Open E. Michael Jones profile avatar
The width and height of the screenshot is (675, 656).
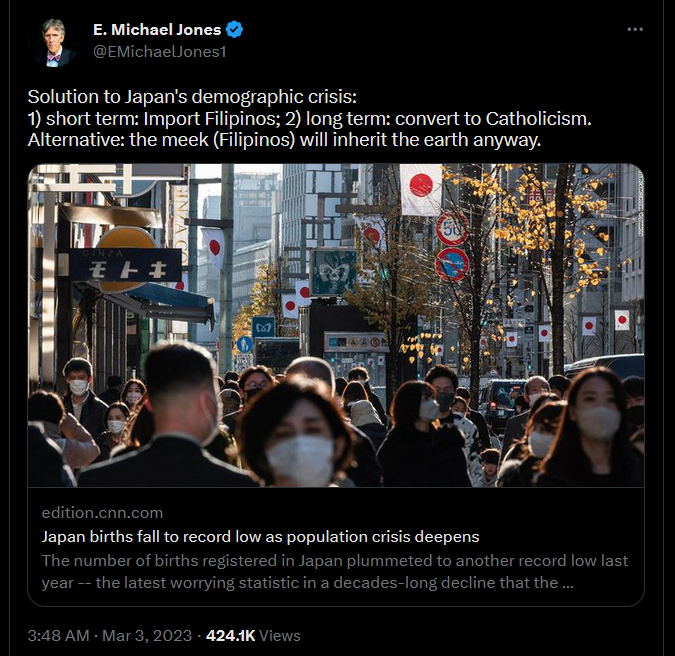pyautogui.click(x=54, y=42)
